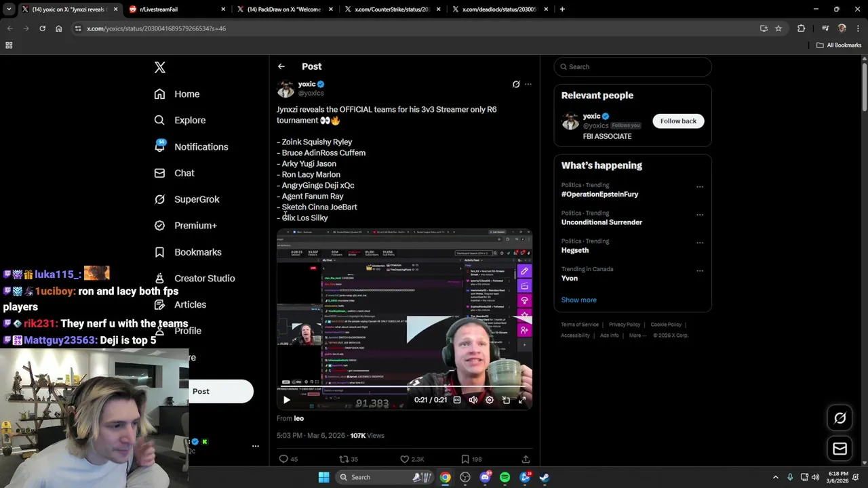Toggle video captions
This screenshot has width=868, height=488.
coord(456,400)
